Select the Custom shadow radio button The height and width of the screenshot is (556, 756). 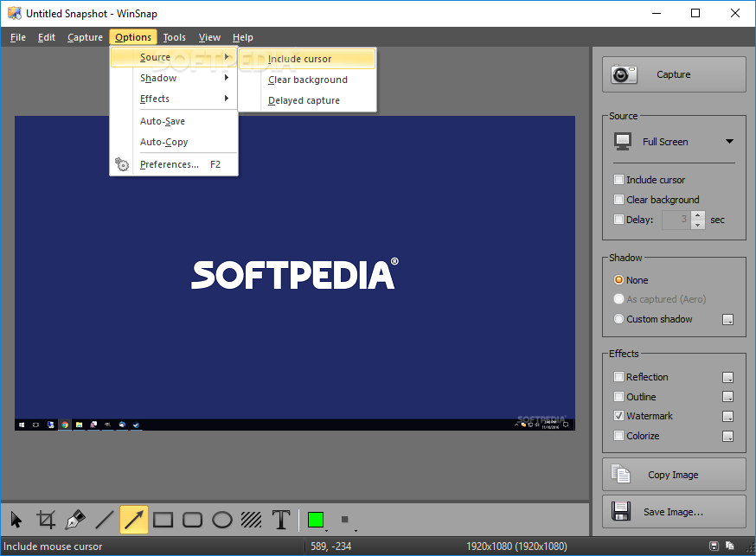point(618,319)
